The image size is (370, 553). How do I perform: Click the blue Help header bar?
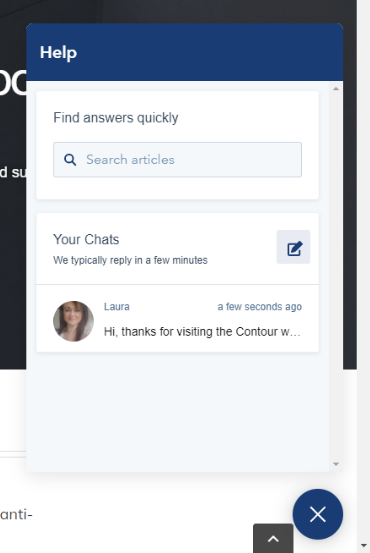pyautogui.click(x=184, y=52)
